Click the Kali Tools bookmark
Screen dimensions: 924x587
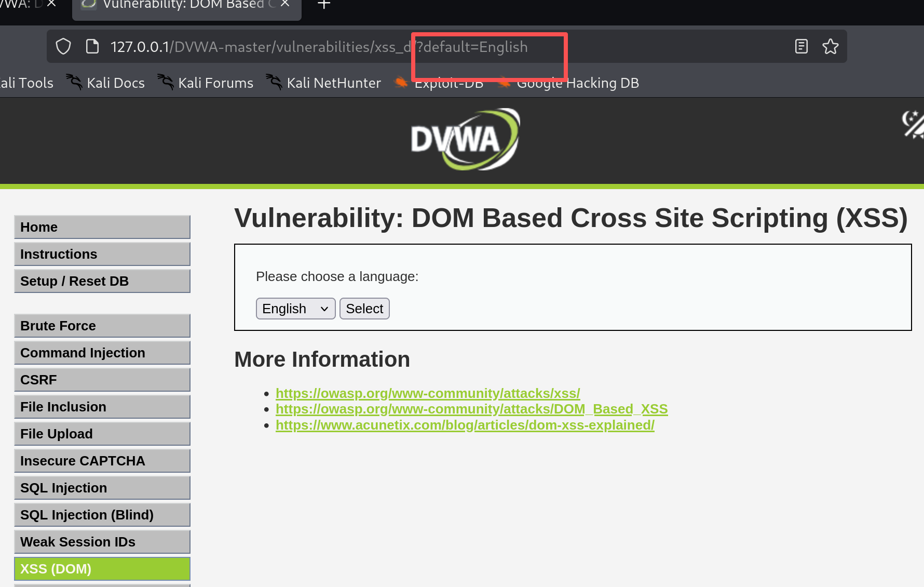26,83
